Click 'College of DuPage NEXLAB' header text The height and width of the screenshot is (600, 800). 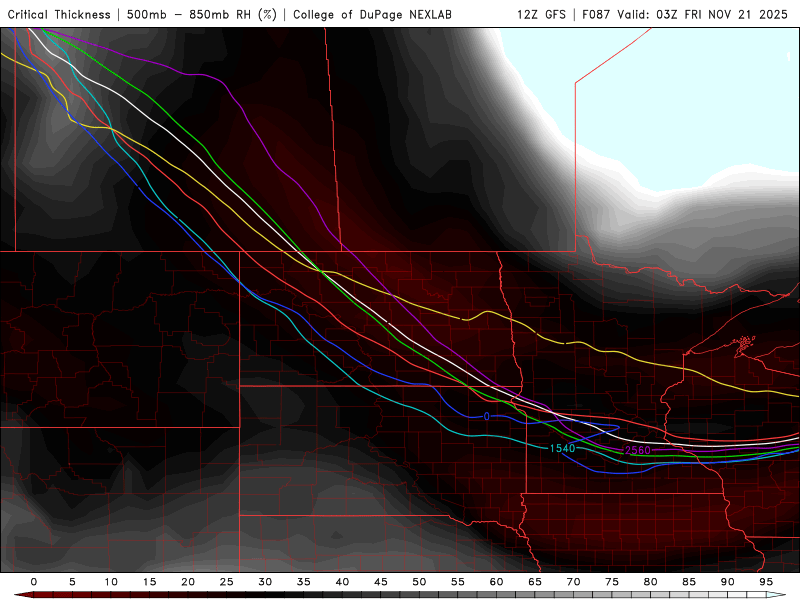[x=372, y=14]
